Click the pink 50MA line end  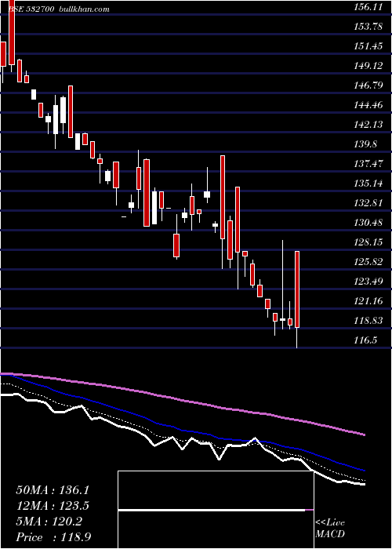point(365,434)
